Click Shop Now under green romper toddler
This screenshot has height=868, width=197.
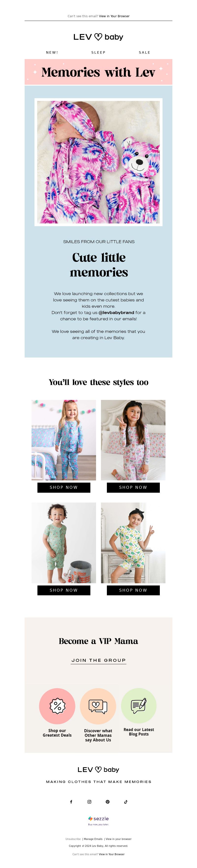[x=64, y=590]
